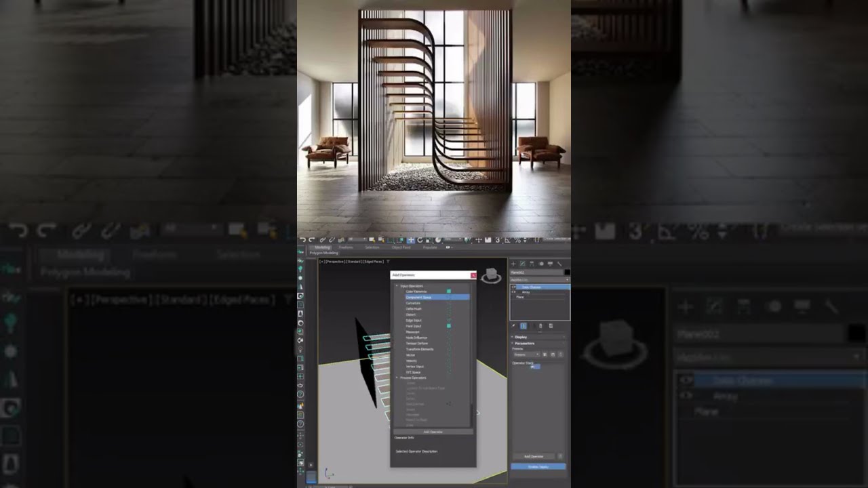Activate the Select and Rotate tool
This screenshot has height=488, width=868.
420,240
